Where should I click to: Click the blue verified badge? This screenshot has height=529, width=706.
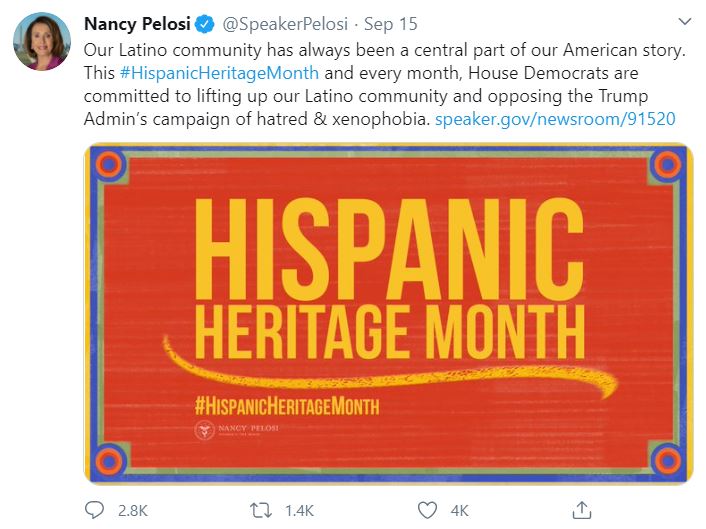tap(205, 24)
